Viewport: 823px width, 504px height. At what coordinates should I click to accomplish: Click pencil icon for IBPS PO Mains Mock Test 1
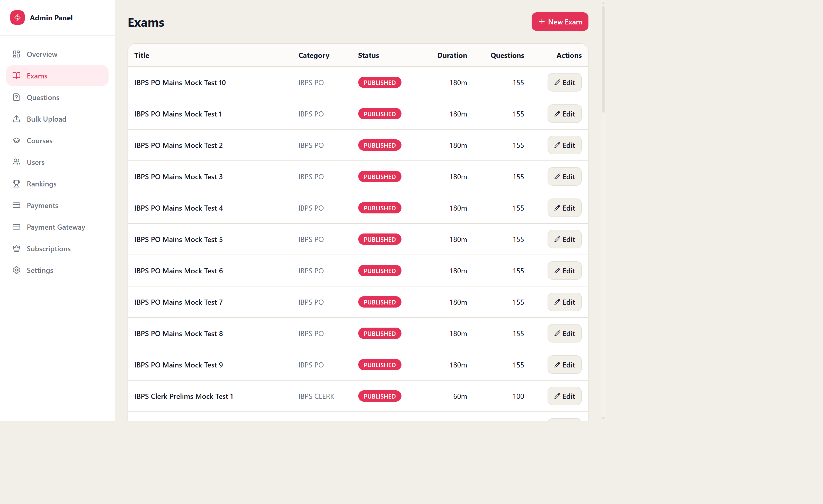point(557,114)
